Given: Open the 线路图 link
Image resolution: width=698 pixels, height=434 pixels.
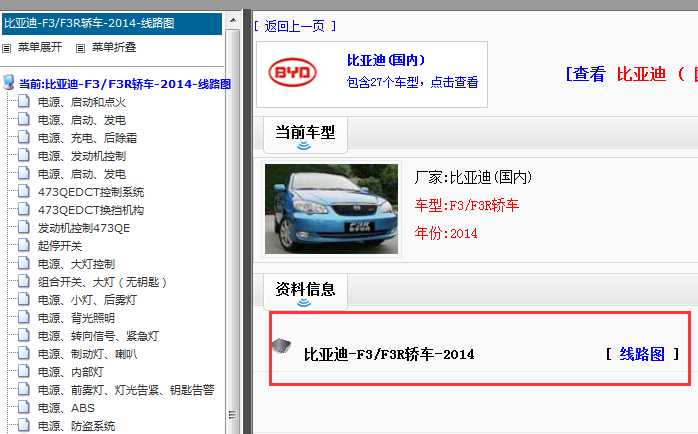Looking at the screenshot, I should [642, 354].
